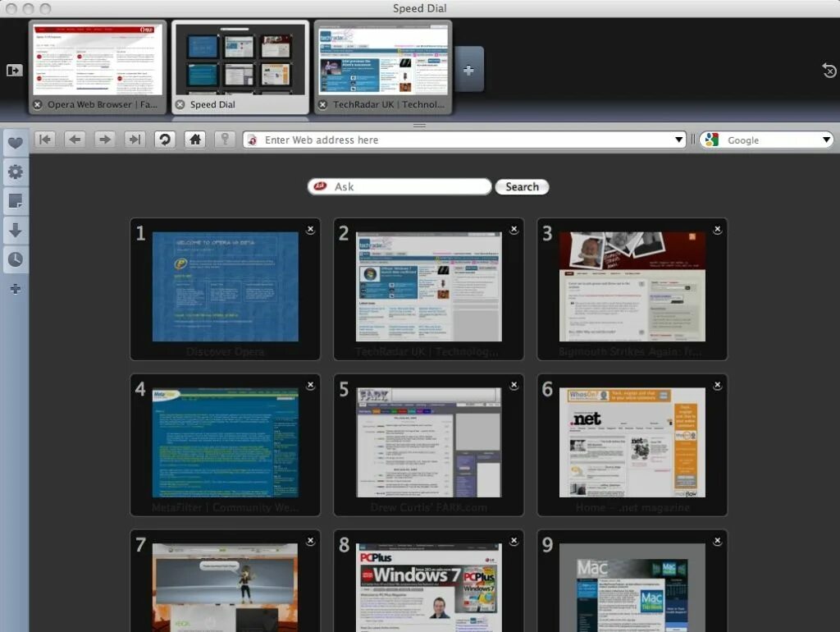Open Speed Dial 7 avatar page thumbnail
The height and width of the screenshot is (632, 840).
pyautogui.click(x=225, y=588)
